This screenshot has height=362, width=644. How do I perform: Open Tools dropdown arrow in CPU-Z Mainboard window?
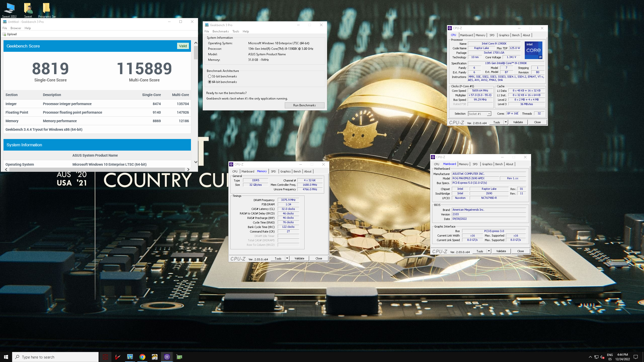coord(489,251)
